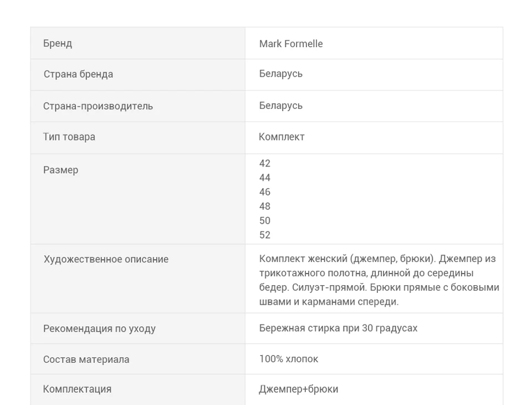
Task: Select size 48 in the list
Action: [265, 206]
